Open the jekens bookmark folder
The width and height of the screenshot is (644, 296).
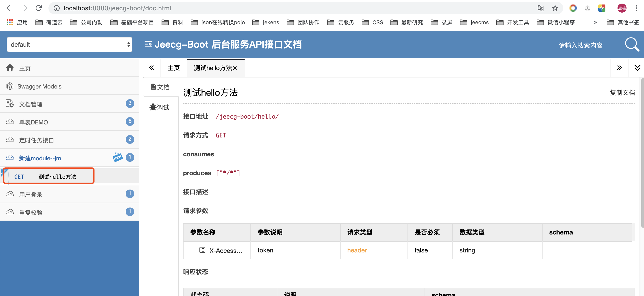(265, 22)
